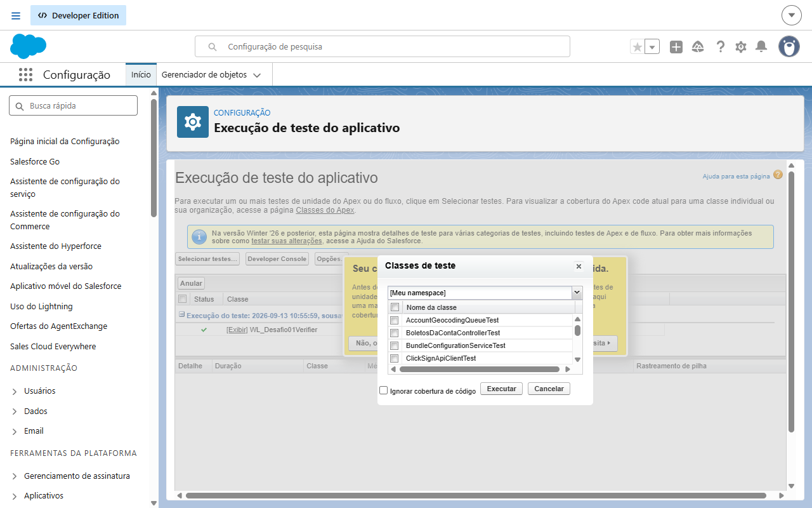Click the Anular button
The width and height of the screenshot is (812, 508).
(191, 283)
